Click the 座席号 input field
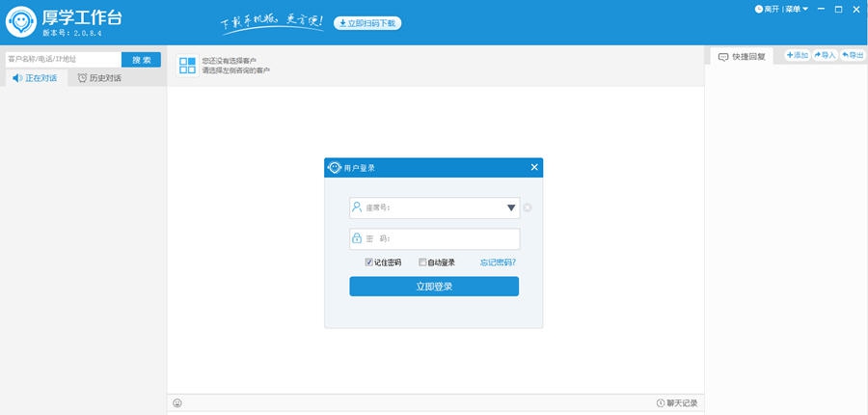The height and width of the screenshot is (415, 868). coord(435,207)
